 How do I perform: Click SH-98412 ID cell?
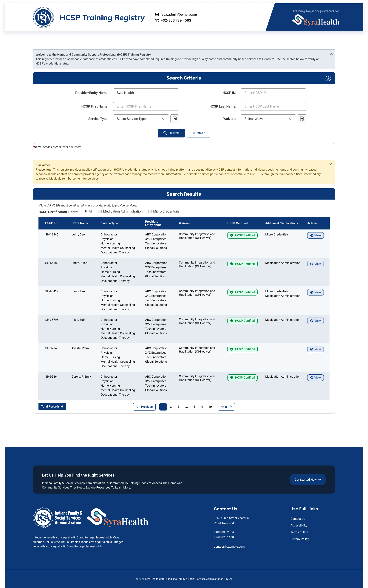pyautogui.click(x=52, y=291)
